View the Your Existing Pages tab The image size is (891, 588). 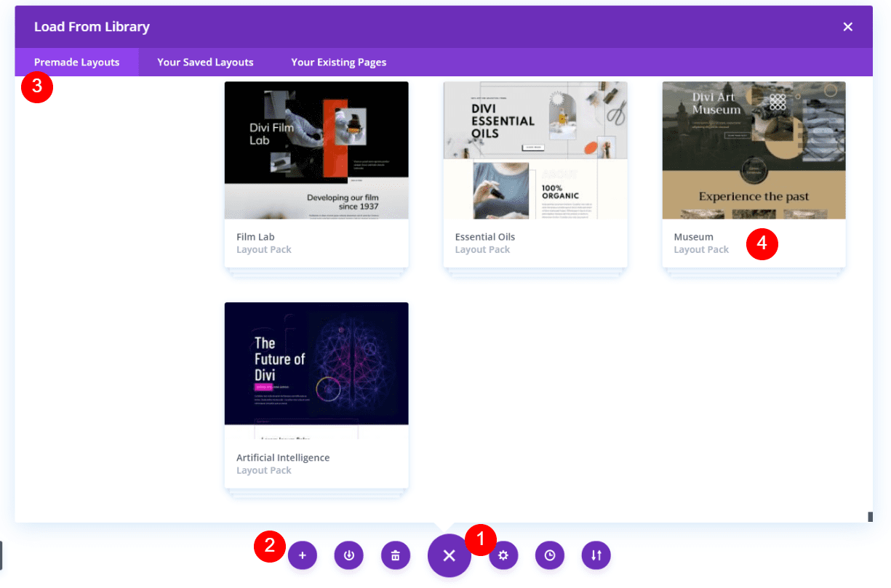(x=338, y=62)
